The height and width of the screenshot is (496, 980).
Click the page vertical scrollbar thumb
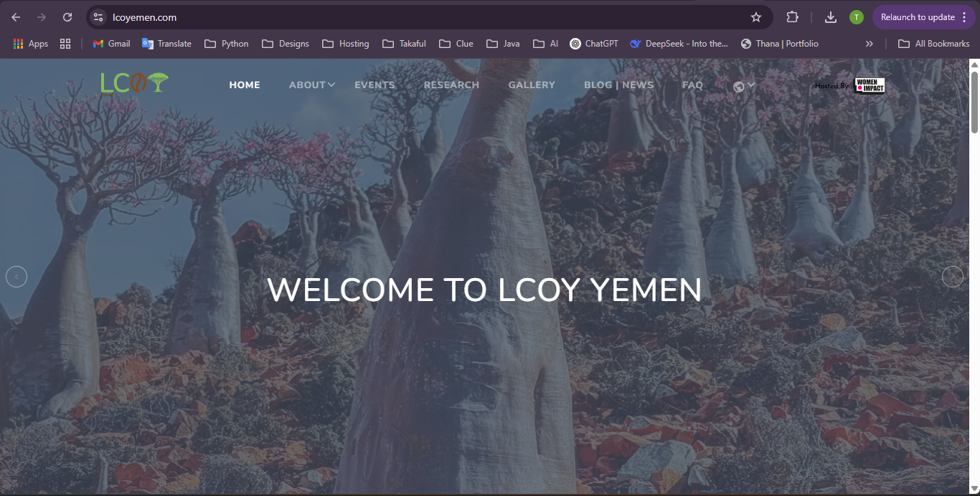click(974, 100)
